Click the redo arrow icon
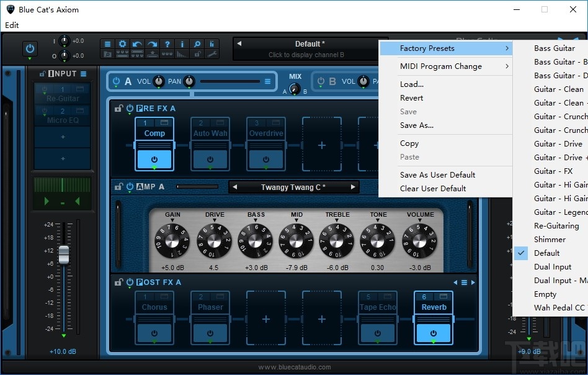This screenshot has width=588, height=375. tap(152, 44)
